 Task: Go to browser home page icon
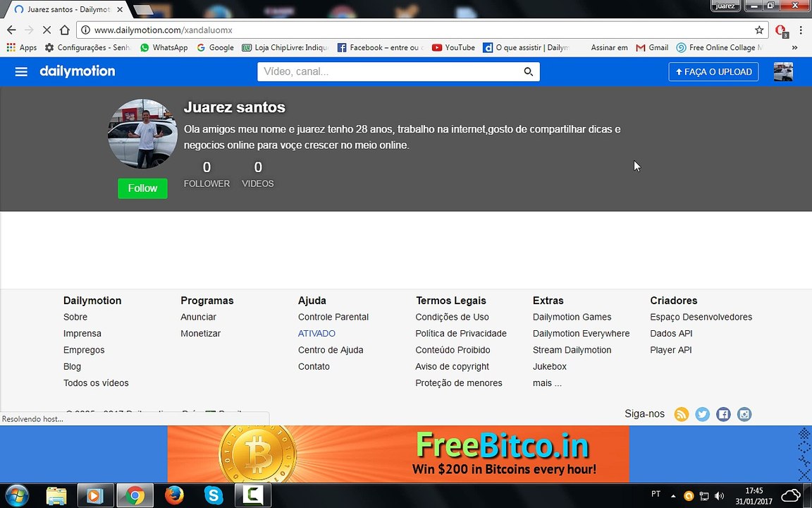(x=64, y=30)
